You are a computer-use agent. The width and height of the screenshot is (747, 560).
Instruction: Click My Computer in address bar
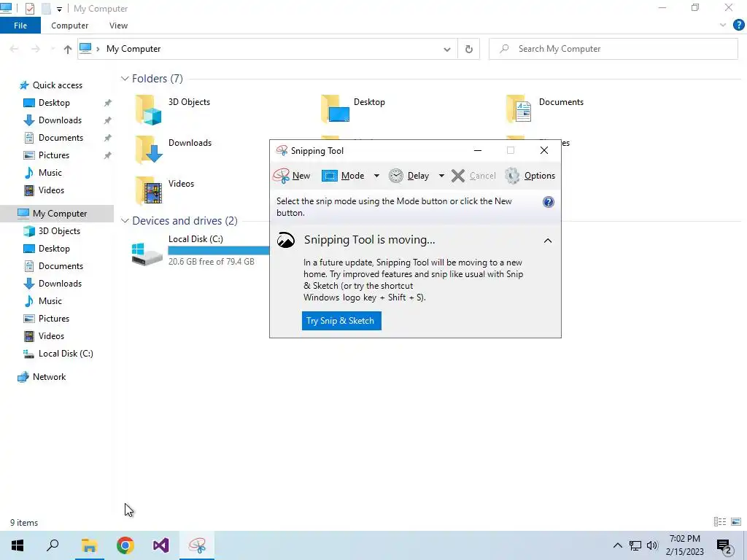coord(133,49)
